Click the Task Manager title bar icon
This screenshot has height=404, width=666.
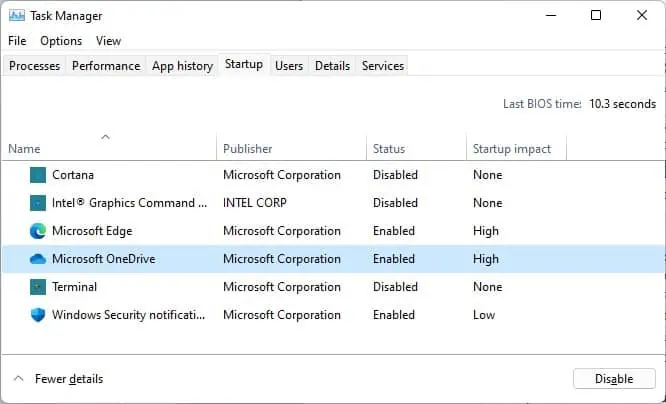17,16
